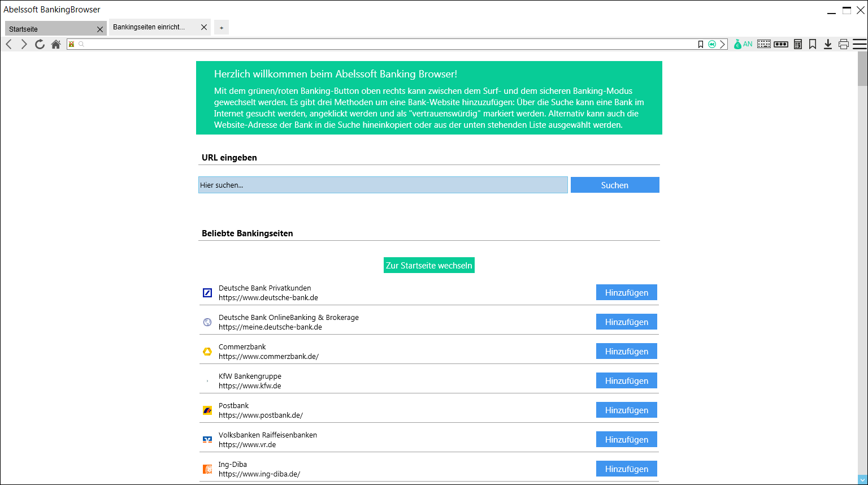Screen dimensions: 868x485
Task: Click the password manager asterisk icon
Action: pos(781,44)
